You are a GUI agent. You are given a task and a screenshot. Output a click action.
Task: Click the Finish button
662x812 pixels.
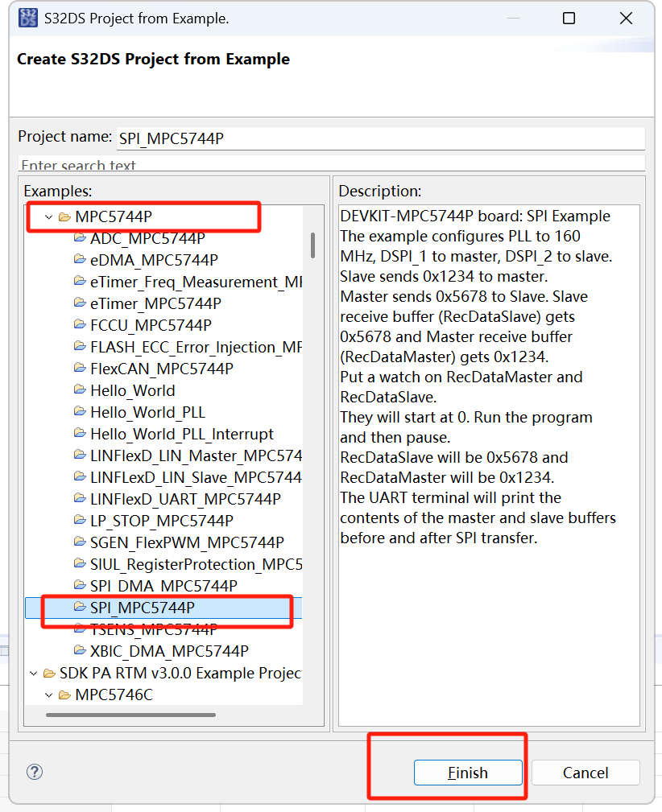(468, 773)
